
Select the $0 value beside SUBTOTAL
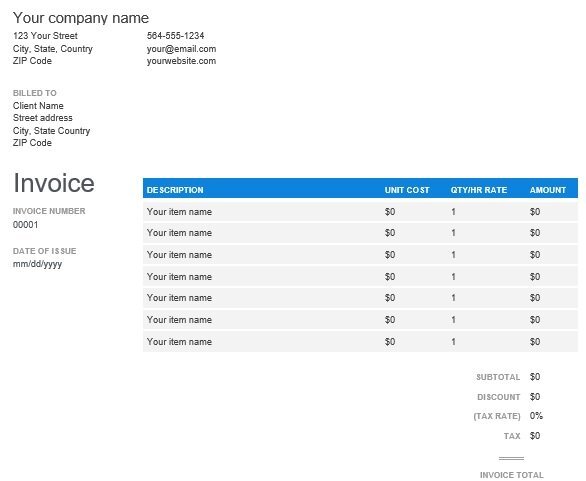pos(535,377)
